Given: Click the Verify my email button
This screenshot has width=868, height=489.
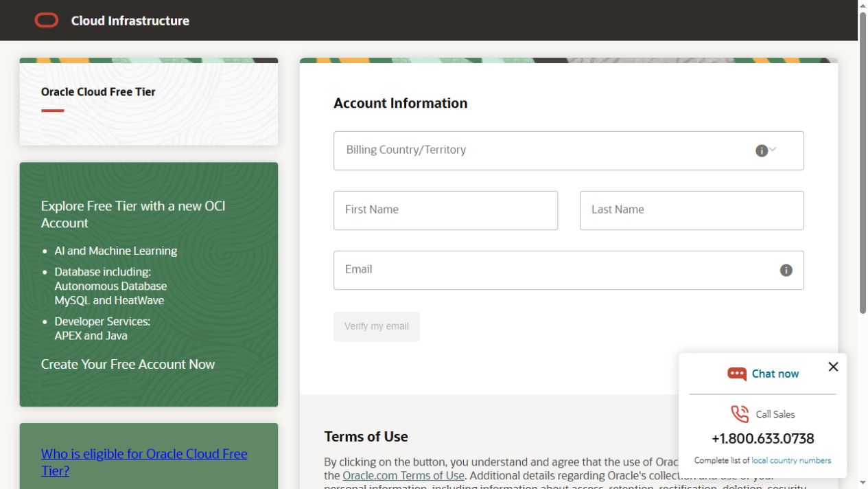Looking at the screenshot, I should [376, 326].
